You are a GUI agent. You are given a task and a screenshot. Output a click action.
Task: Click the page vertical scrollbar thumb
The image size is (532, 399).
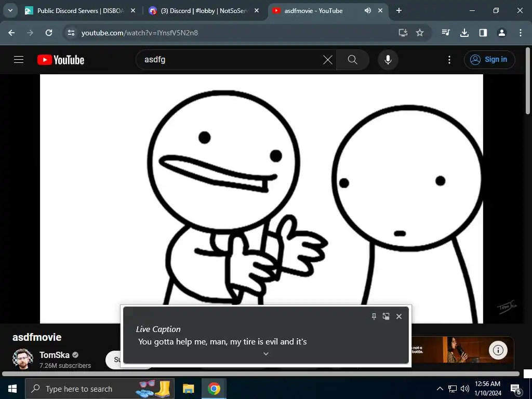(528, 81)
